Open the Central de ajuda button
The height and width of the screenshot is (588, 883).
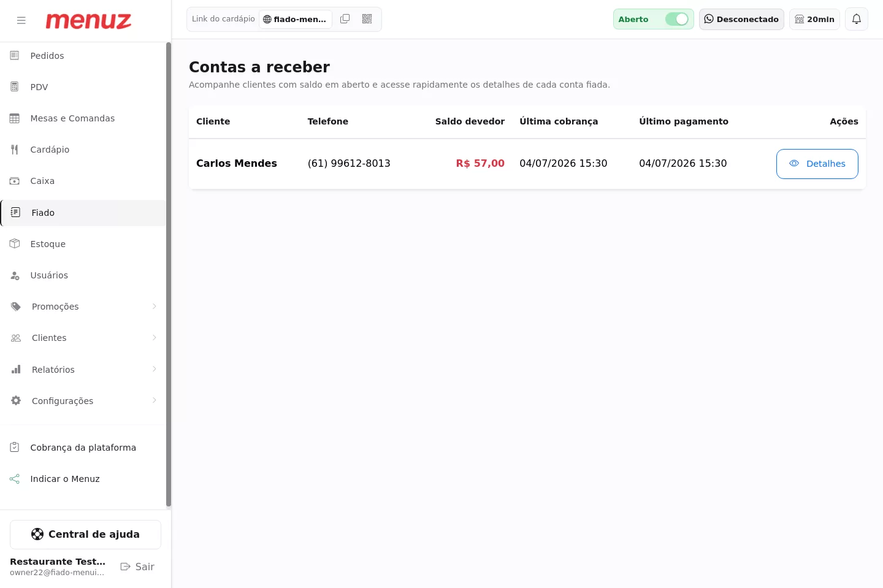tap(85, 535)
